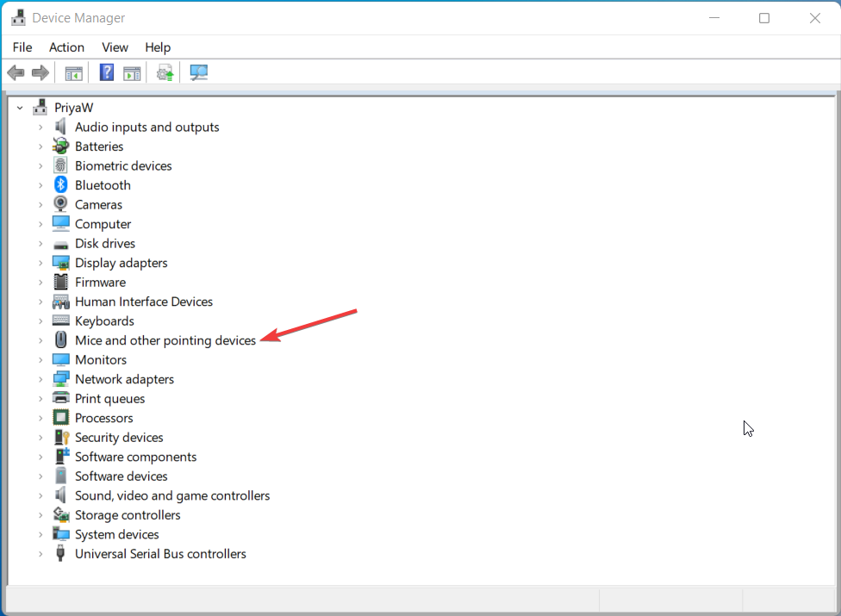The width and height of the screenshot is (841, 616).
Task: Click the Print queues printer icon
Action: point(61,398)
